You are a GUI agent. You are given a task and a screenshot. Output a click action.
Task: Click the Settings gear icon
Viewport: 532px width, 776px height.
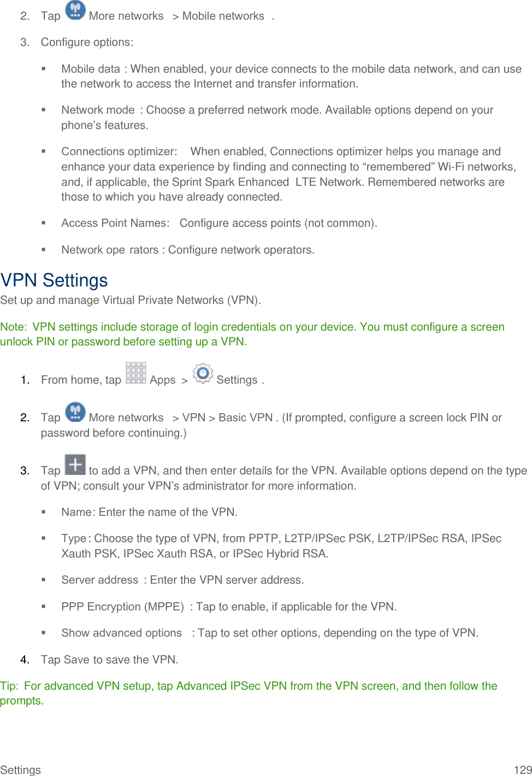click(203, 373)
